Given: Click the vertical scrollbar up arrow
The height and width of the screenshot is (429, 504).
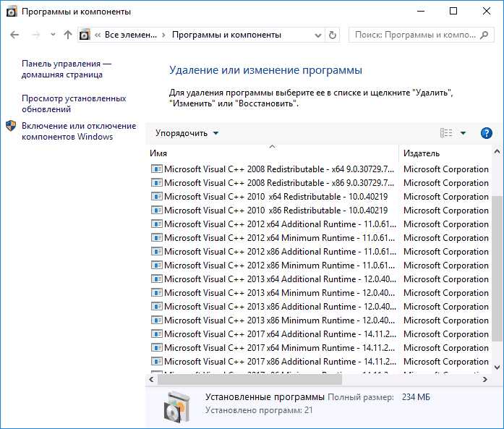Looking at the screenshot, I should pos(497,151).
